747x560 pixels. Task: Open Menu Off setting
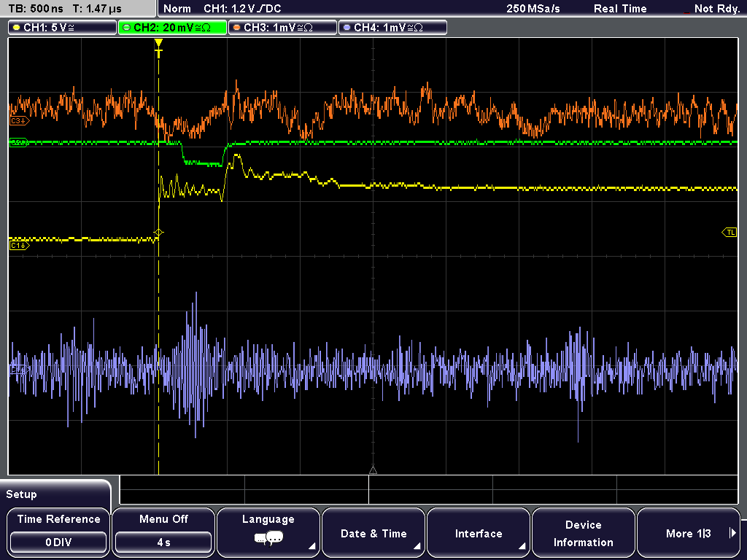point(163,532)
